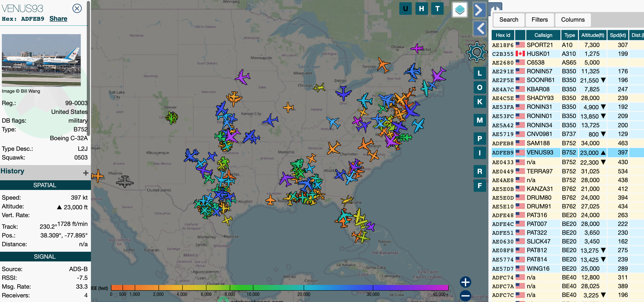The image size is (644, 302).
Task: Click the orange aircraft near Baton Rouge
Action: pos(270,200)
